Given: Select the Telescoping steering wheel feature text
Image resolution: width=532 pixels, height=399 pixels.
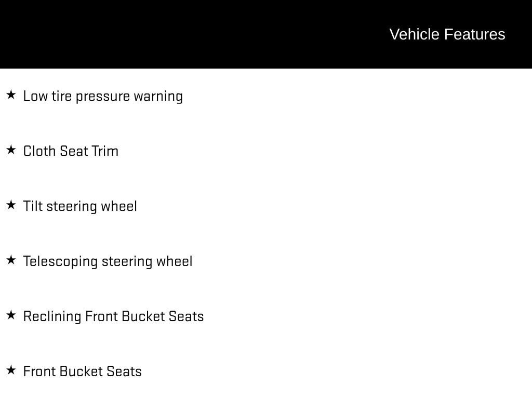Looking at the screenshot, I should [x=108, y=262].
